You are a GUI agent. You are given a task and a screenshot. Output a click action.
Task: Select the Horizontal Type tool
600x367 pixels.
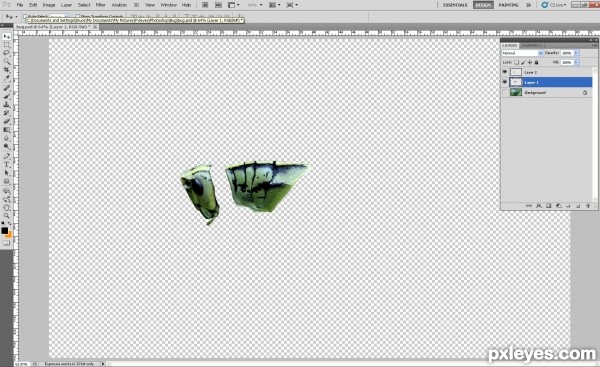tap(7, 165)
